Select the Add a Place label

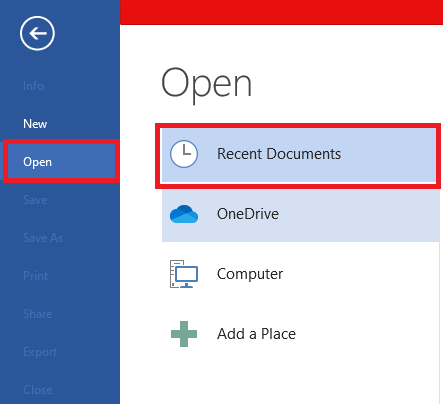click(x=256, y=334)
